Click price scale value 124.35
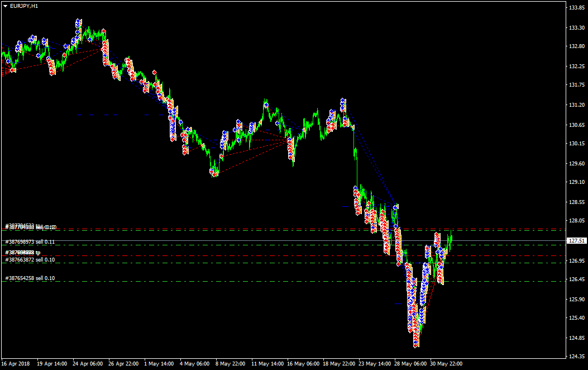Viewport: 588px width, 370px height. (577, 357)
